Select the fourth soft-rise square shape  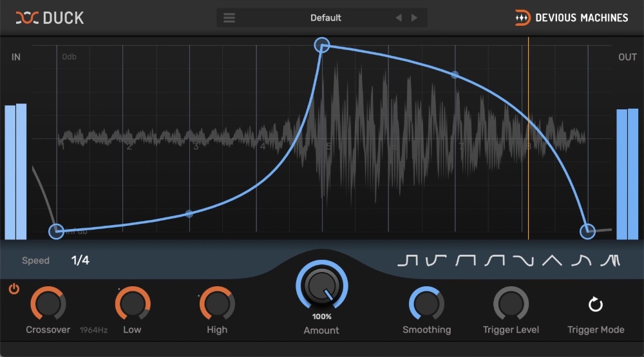[x=495, y=260]
